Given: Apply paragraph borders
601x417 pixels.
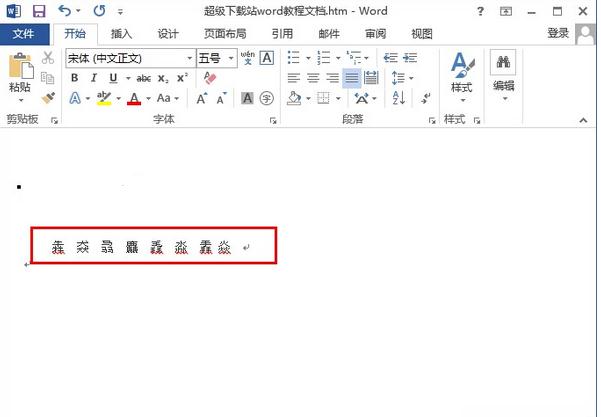Looking at the screenshot, I should (x=323, y=99).
